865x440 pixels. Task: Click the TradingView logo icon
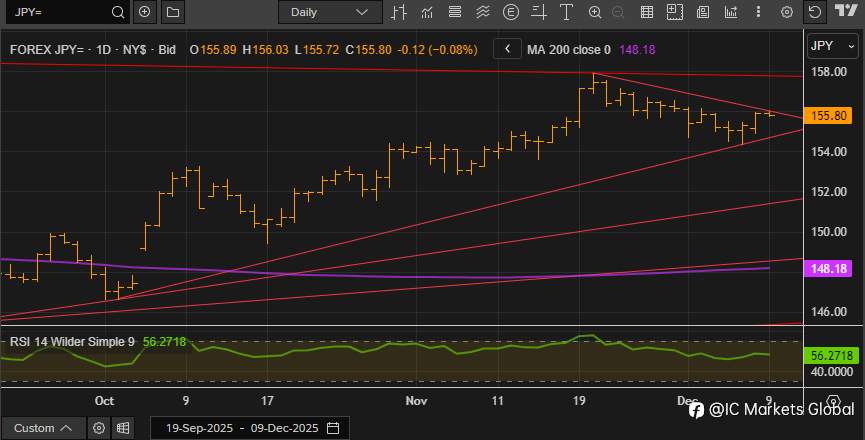click(846, 10)
